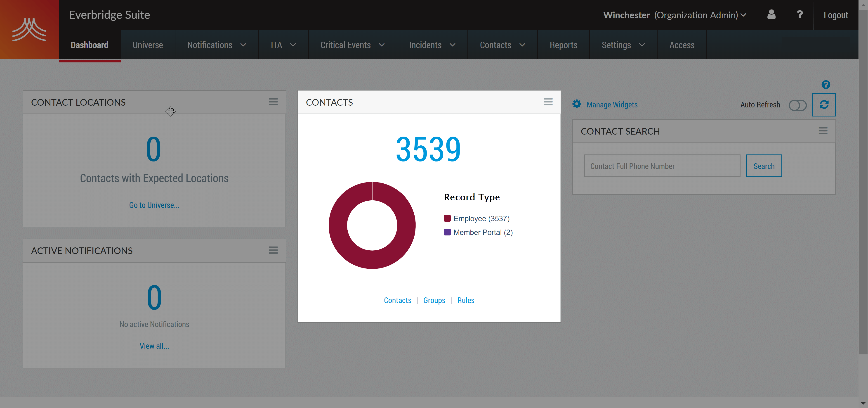This screenshot has width=868, height=408.
Task: Click the Employee legend color swatch
Action: [447, 218]
